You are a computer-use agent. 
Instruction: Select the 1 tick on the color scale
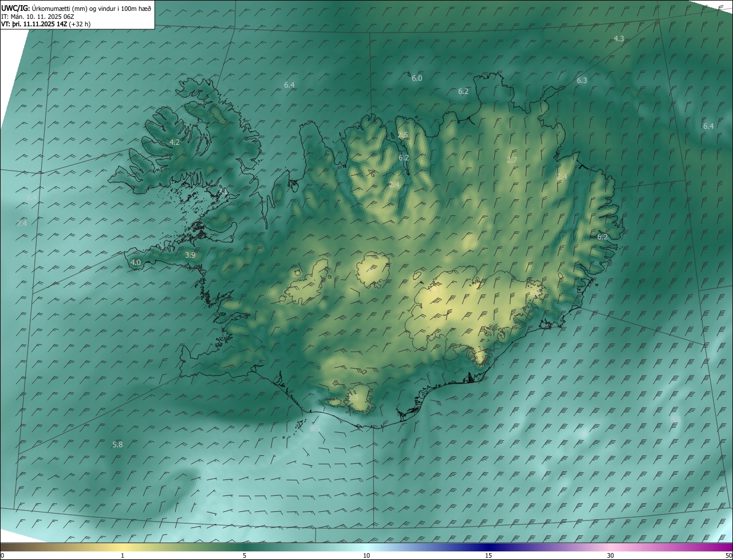(123, 555)
